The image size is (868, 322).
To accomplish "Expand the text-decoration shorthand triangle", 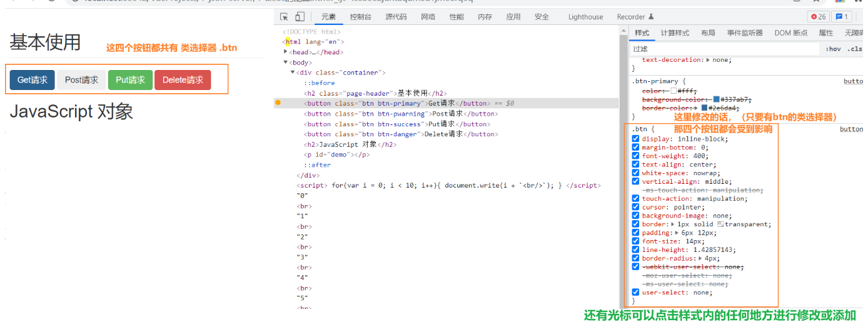I will (x=708, y=60).
